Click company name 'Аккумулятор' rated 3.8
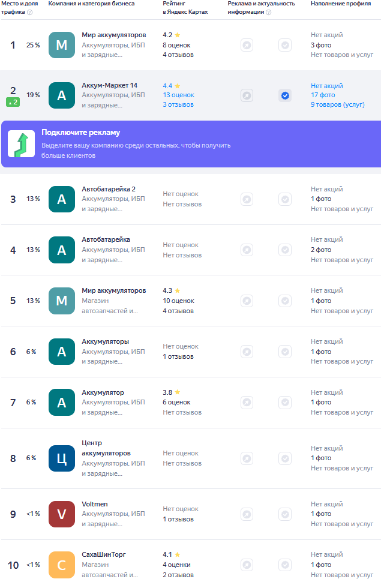 point(103,392)
